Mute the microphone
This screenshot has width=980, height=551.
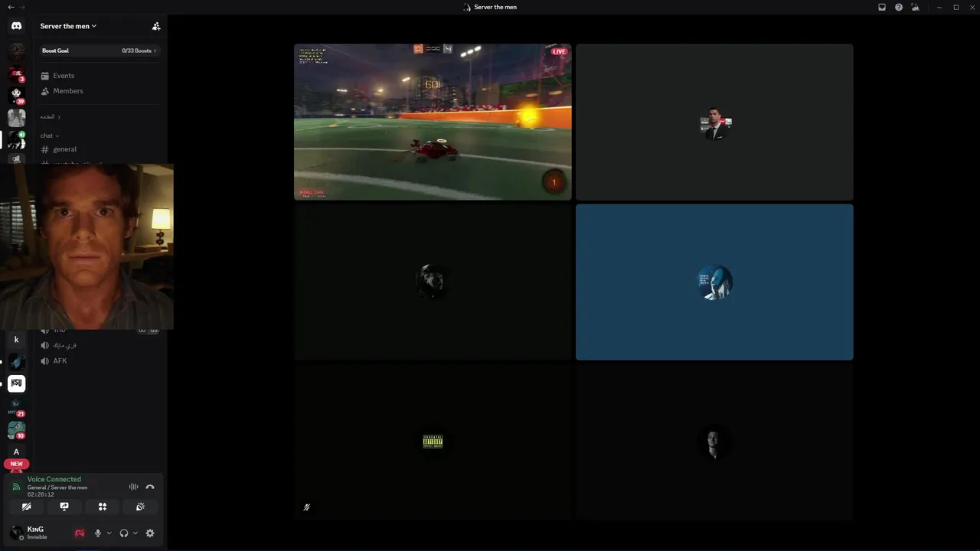(x=98, y=533)
